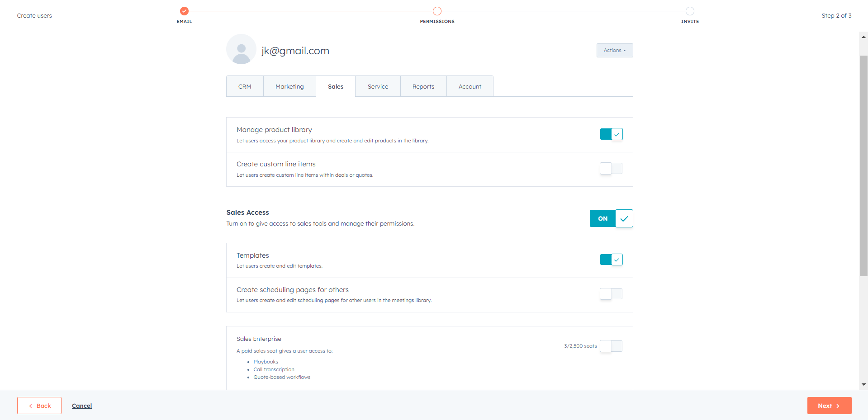Open the Actions dropdown
This screenshot has width=868, height=420.
(x=614, y=50)
